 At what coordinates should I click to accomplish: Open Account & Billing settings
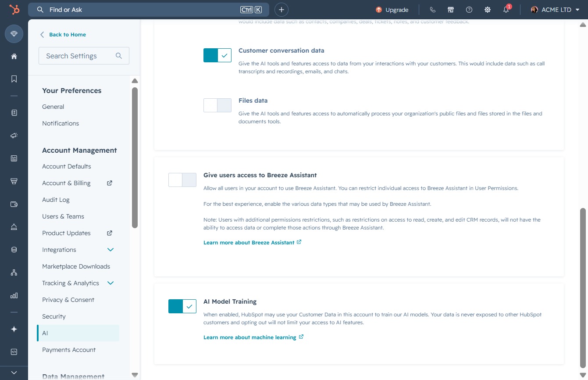[66, 183]
